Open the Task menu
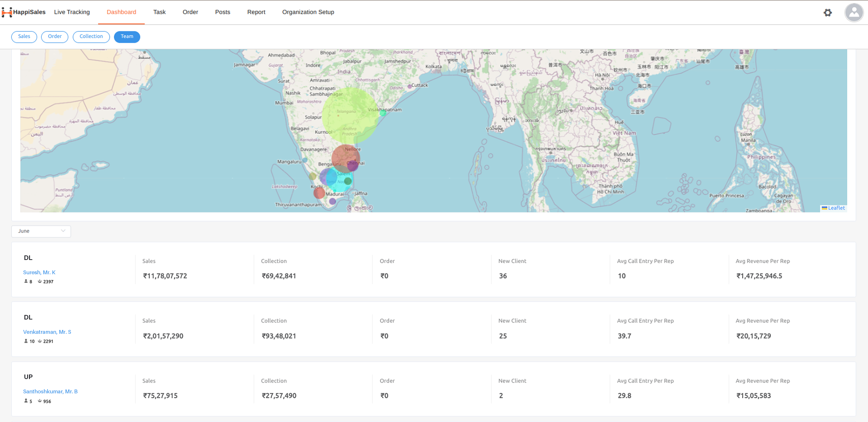This screenshot has width=868, height=422. (x=159, y=12)
